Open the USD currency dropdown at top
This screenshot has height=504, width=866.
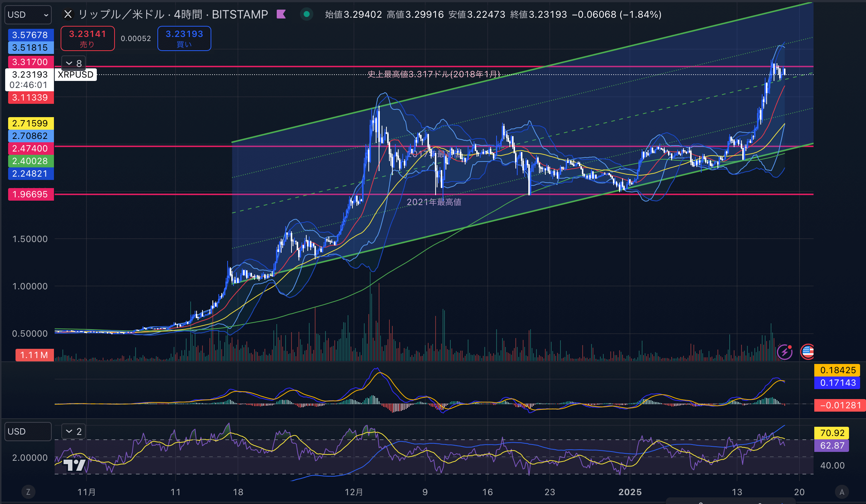28,15
